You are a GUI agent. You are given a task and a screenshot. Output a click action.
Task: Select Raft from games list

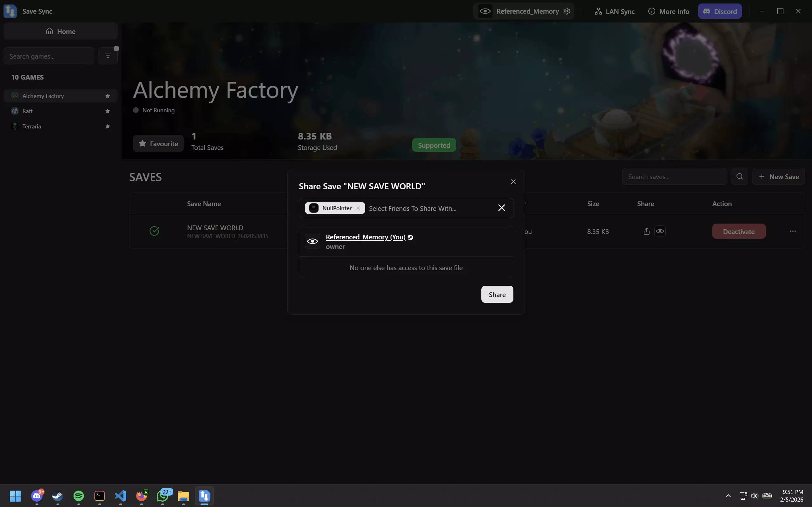(x=28, y=111)
